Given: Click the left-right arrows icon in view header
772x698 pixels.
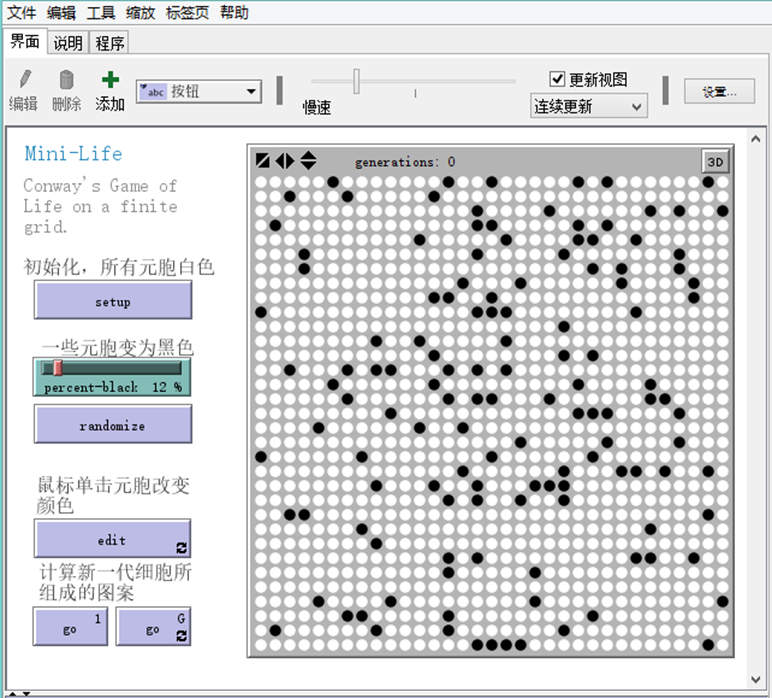Looking at the screenshot, I should coord(285,160).
